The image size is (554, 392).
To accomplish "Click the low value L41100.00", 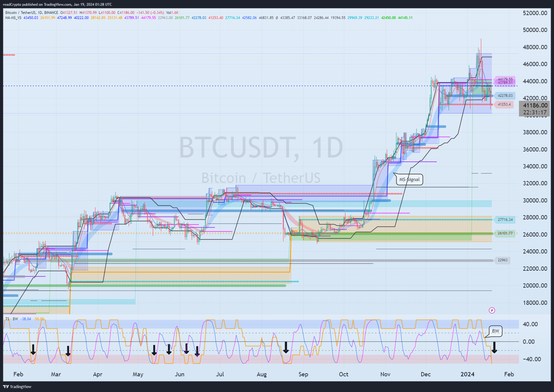I will point(107,13).
